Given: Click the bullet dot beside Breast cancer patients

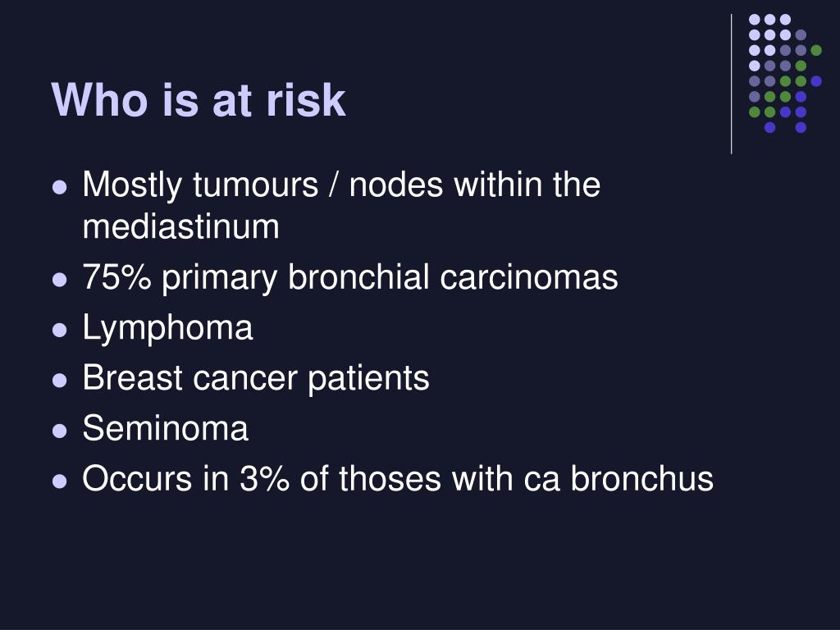Looking at the screenshot, I should (59, 381).
